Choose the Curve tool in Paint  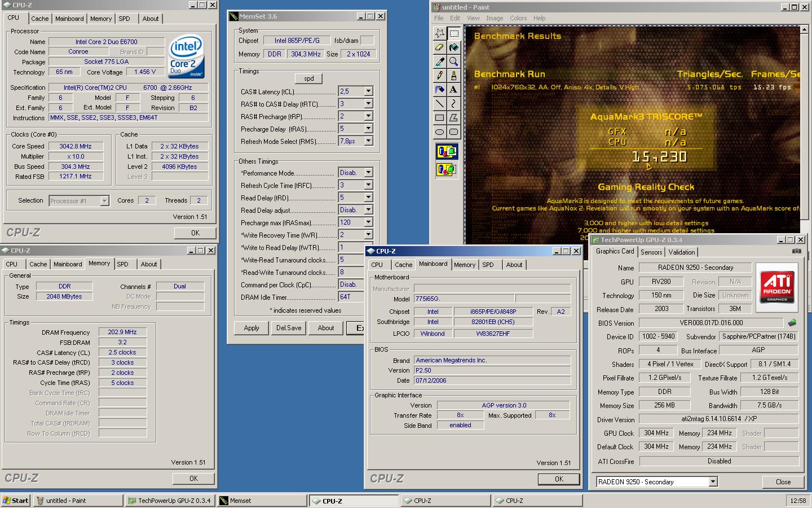[x=453, y=104]
